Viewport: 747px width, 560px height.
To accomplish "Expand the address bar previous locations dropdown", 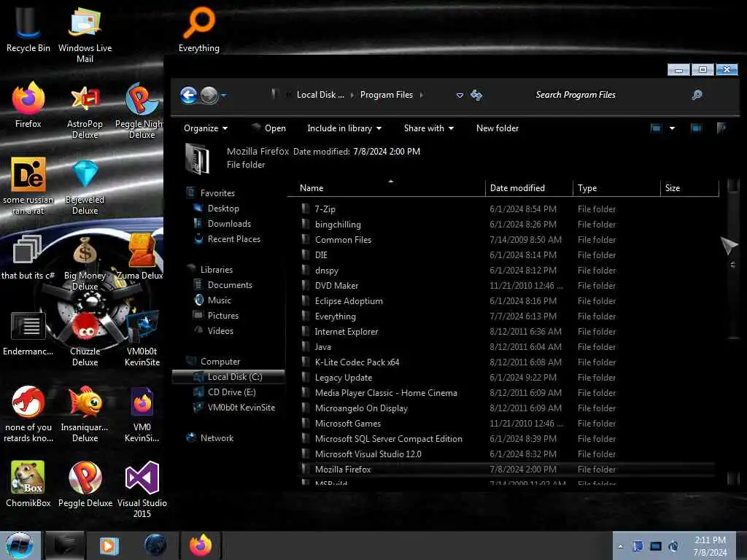I will point(460,96).
